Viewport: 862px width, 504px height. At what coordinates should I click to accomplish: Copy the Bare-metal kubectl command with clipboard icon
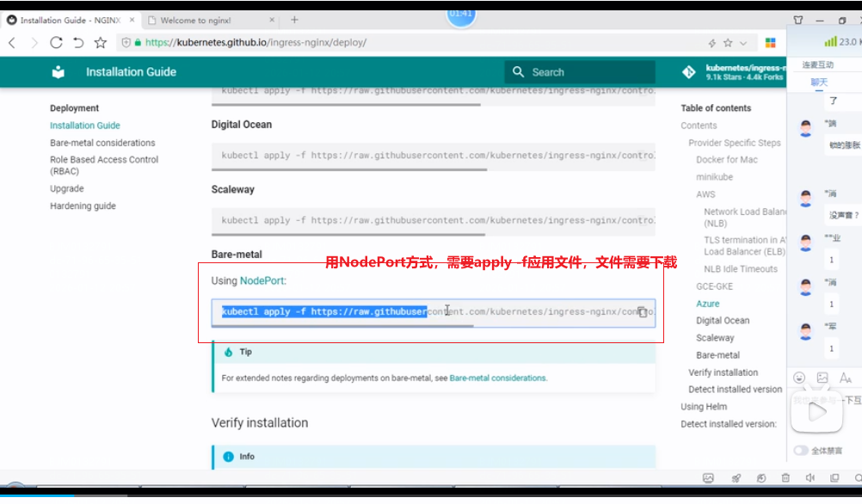coord(642,311)
